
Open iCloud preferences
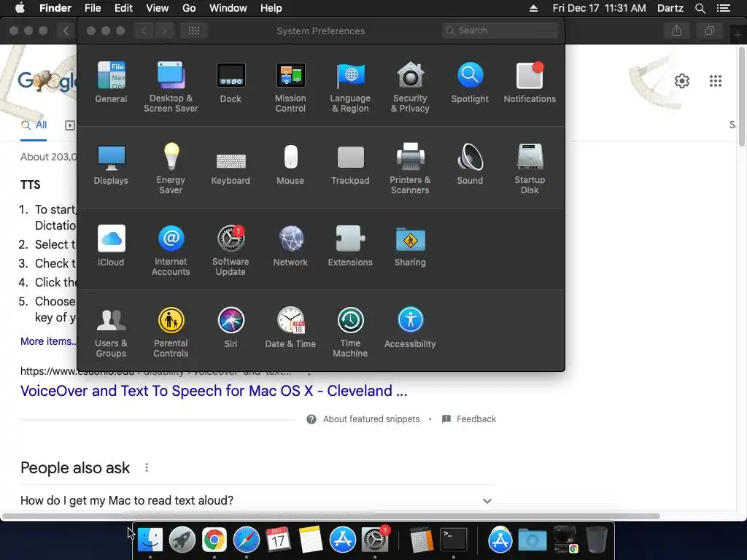(x=111, y=246)
